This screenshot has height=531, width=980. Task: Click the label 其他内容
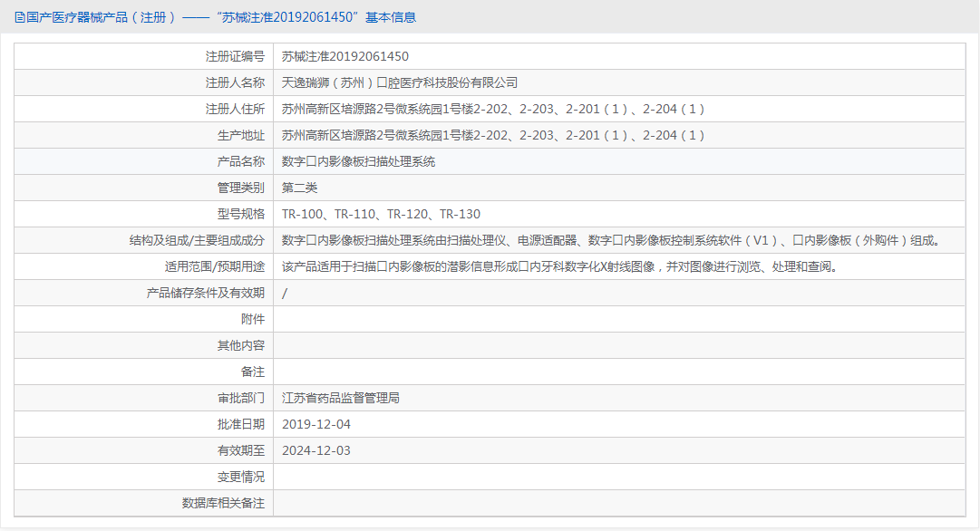[241, 345]
